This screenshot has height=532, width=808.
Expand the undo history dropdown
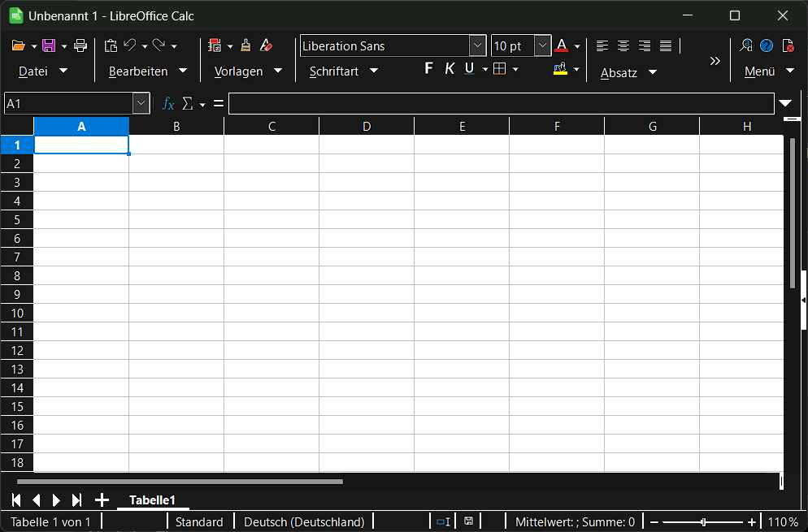(x=145, y=46)
